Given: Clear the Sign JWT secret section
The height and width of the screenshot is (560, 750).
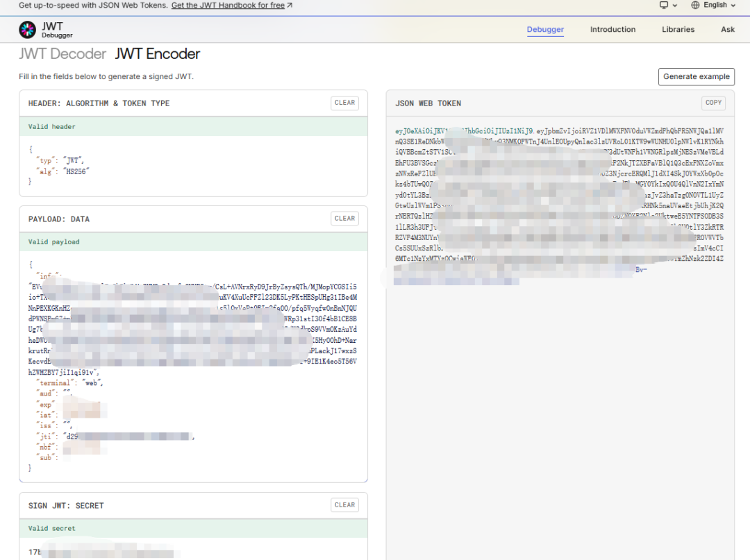Looking at the screenshot, I should pyautogui.click(x=345, y=505).
